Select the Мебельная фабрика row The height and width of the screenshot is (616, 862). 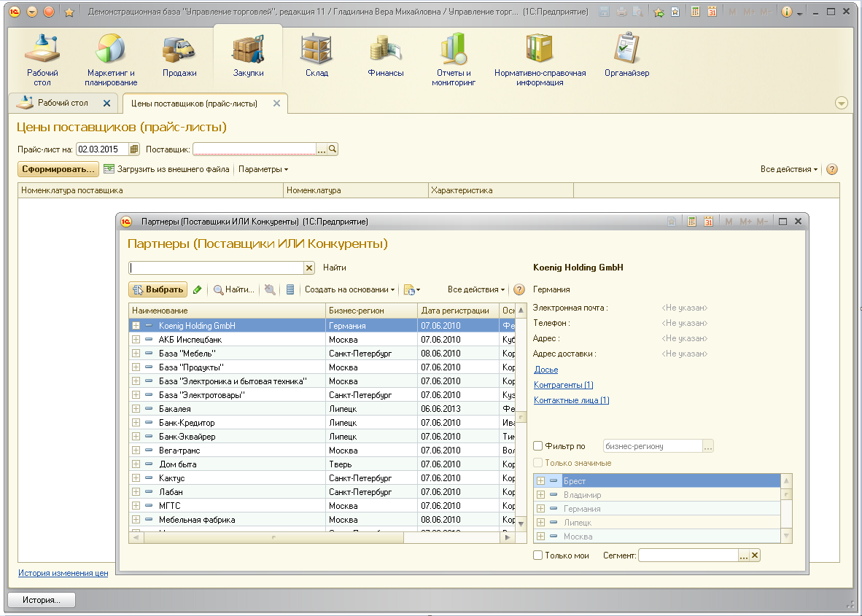[x=322, y=519]
